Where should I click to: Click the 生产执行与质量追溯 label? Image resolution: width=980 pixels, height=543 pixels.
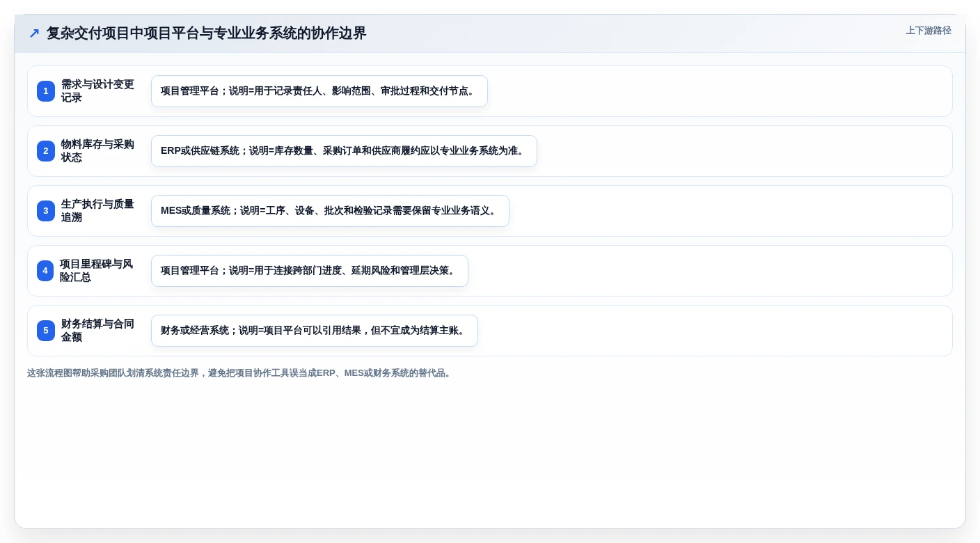97,211
